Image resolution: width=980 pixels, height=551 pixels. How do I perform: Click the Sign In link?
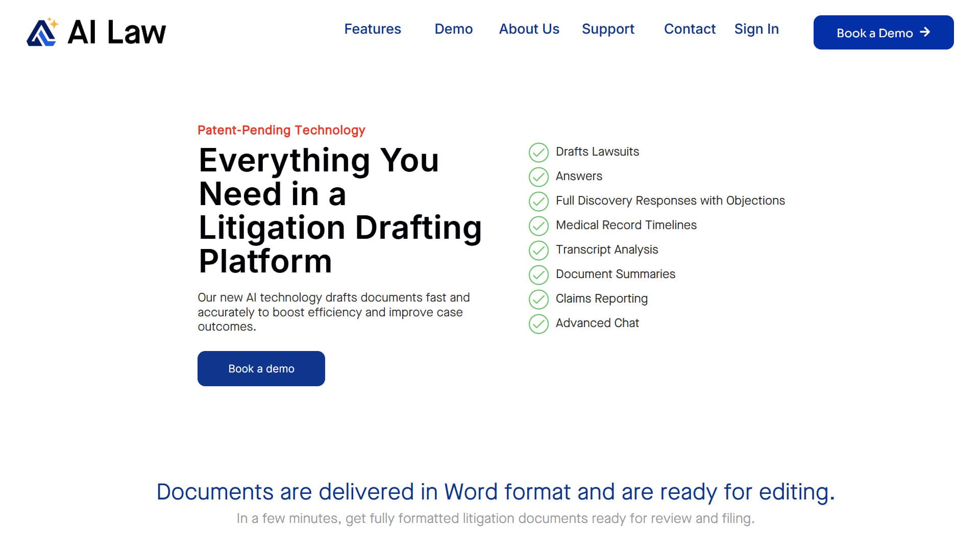[756, 29]
